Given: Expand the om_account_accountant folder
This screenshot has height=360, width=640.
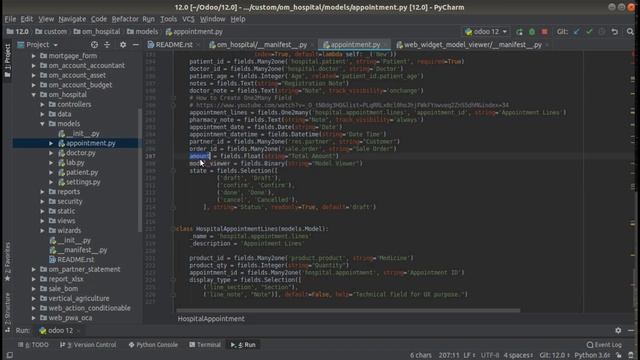Looking at the screenshot, I should coord(34,66).
